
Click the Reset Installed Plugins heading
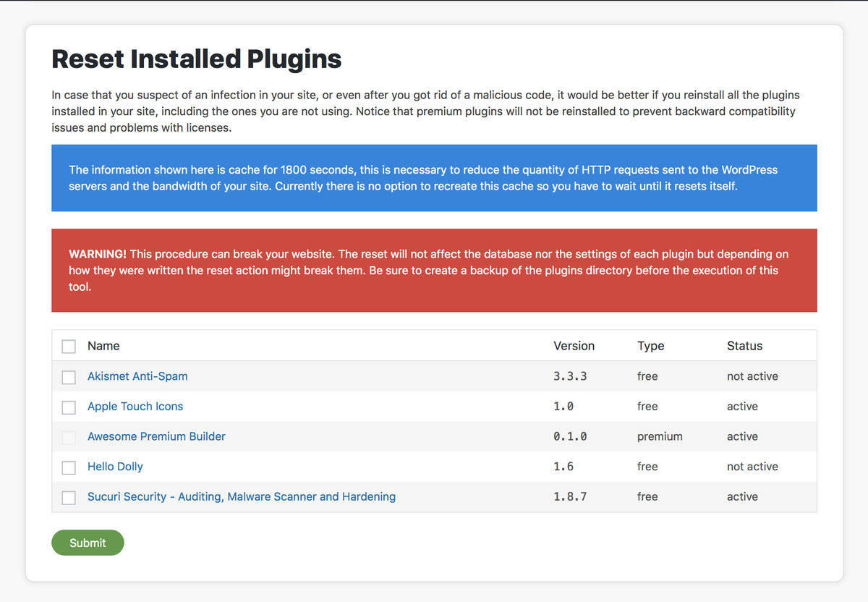tap(197, 59)
